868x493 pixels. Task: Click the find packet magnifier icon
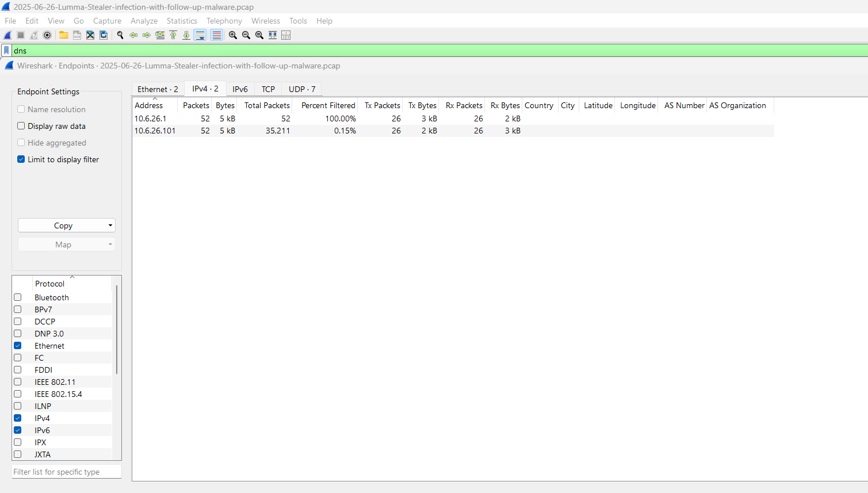(x=120, y=35)
